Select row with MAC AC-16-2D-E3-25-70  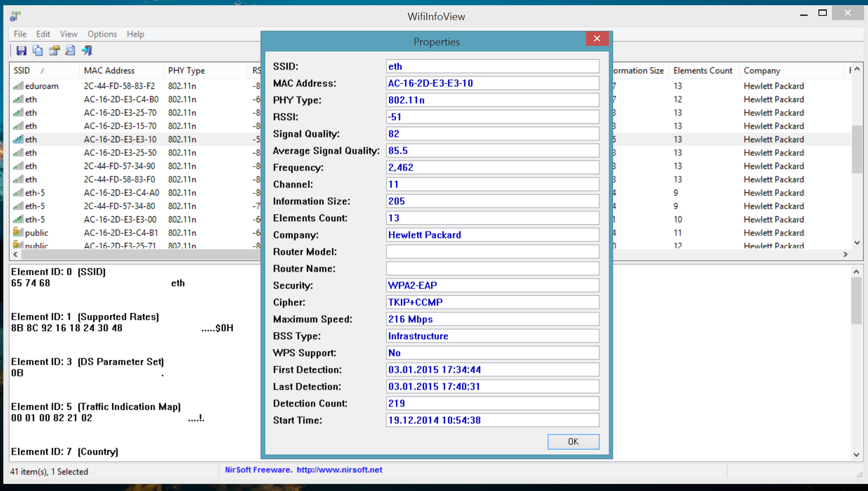tap(136, 113)
